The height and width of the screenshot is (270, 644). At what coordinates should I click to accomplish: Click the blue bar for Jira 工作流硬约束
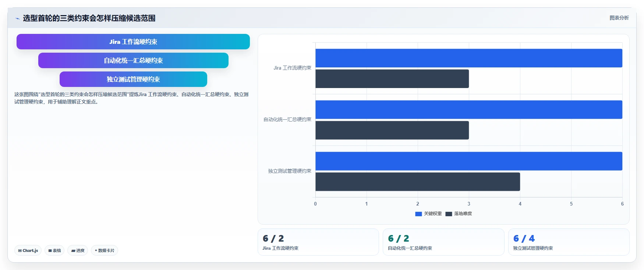469,58
